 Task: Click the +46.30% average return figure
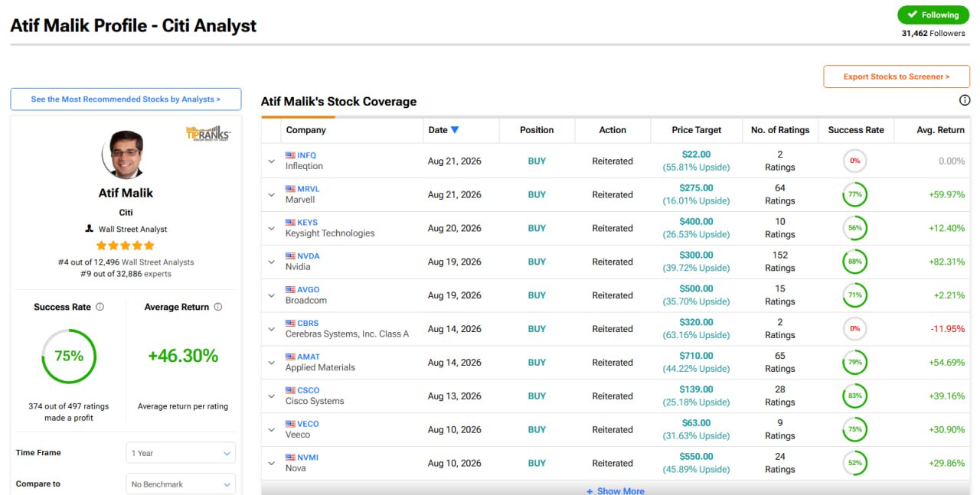tap(183, 356)
